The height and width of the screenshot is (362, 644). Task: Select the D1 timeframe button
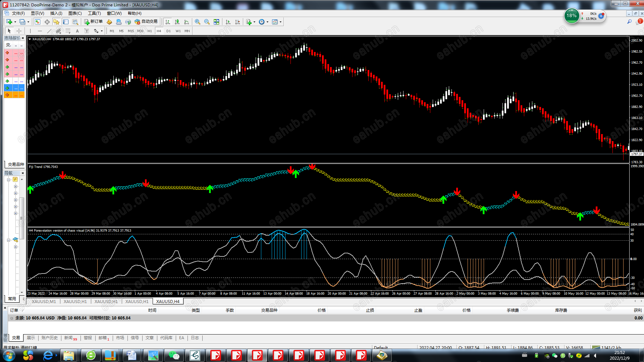[x=168, y=31]
